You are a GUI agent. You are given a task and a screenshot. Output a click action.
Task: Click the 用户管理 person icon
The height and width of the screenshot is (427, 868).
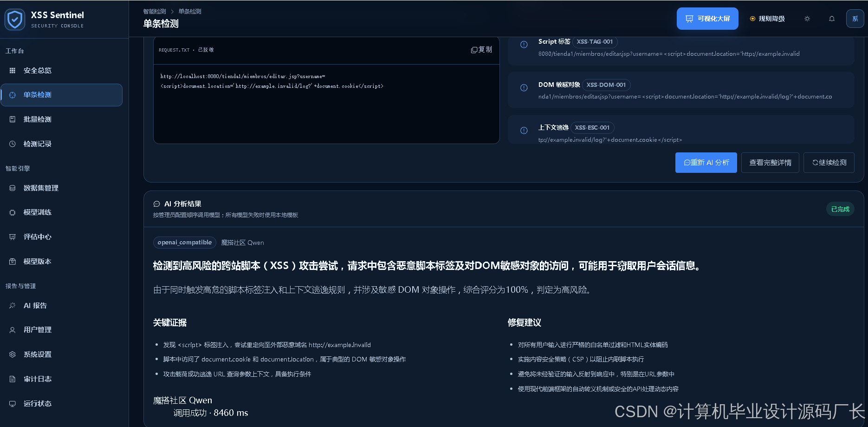coord(13,330)
